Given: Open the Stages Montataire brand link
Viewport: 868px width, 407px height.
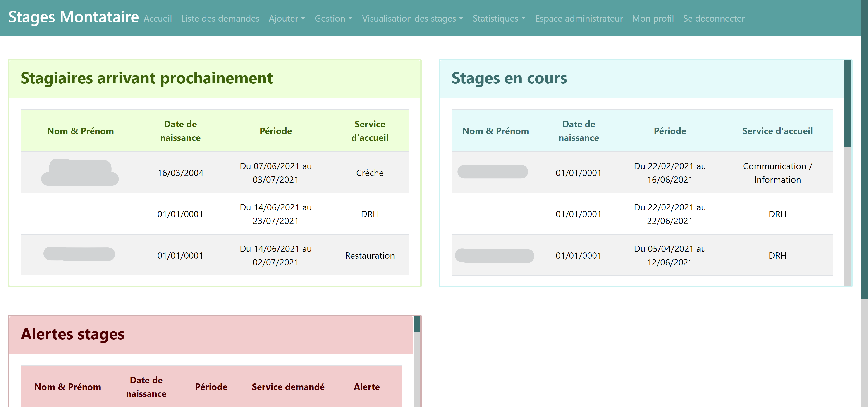Looking at the screenshot, I should tap(73, 17).
